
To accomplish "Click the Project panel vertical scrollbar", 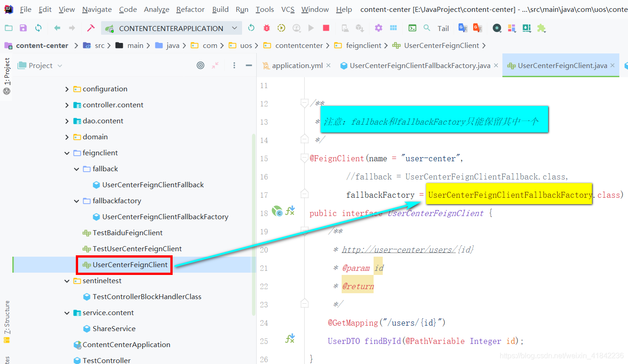I will click(x=254, y=224).
